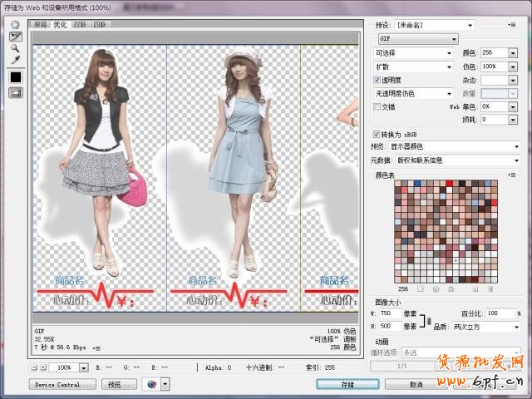Select the Hand tool
This screenshot has height=399, width=532.
16,25
